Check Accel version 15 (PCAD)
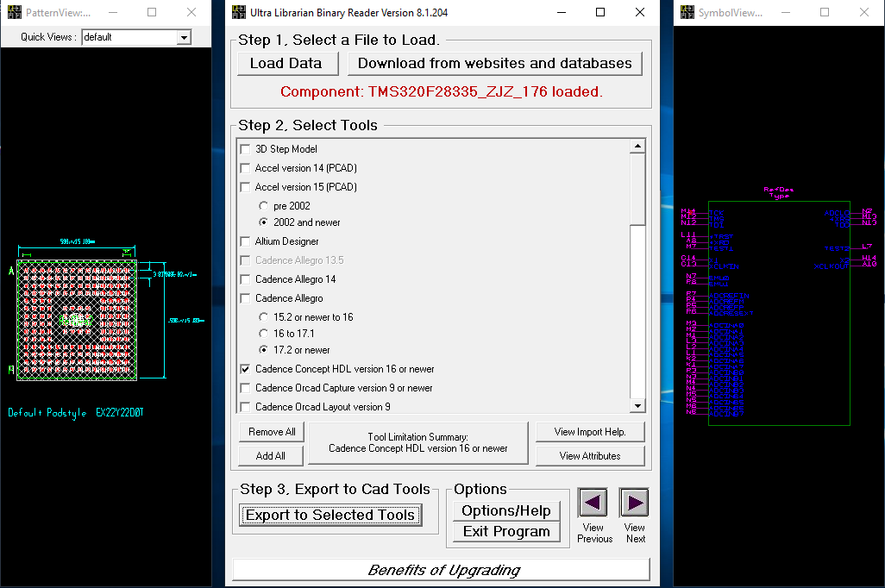Image resolution: width=885 pixels, height=588 pixels. 245,187
